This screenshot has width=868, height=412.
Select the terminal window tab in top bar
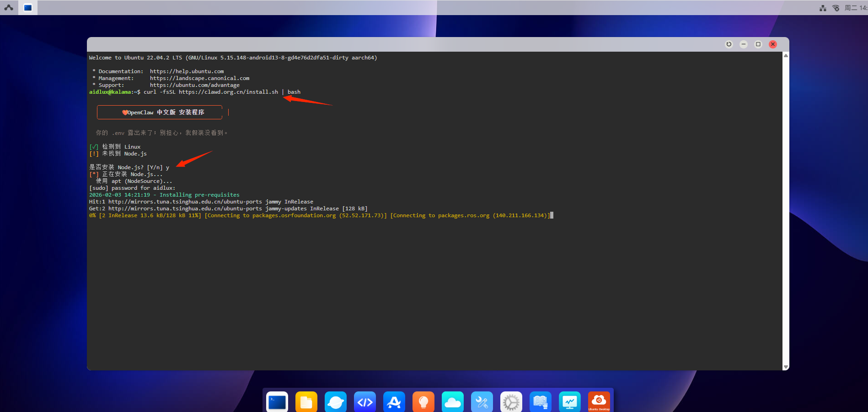coord(28,7)
